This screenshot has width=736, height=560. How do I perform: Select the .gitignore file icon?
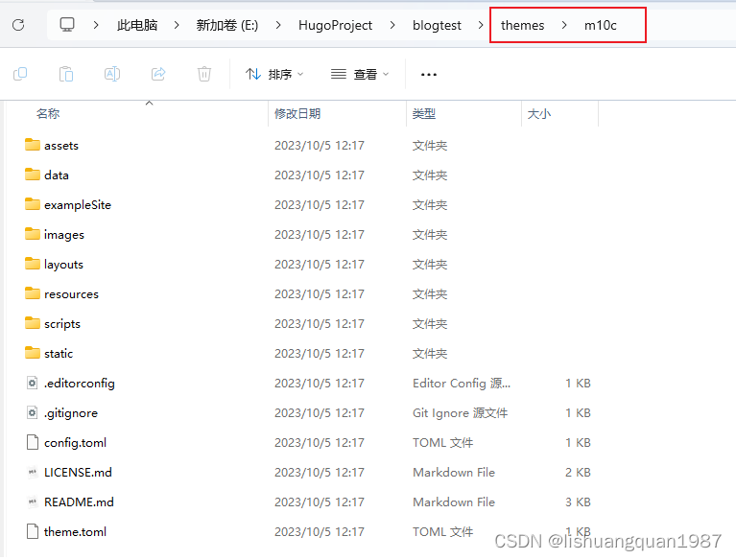click(x=33, y=413)
